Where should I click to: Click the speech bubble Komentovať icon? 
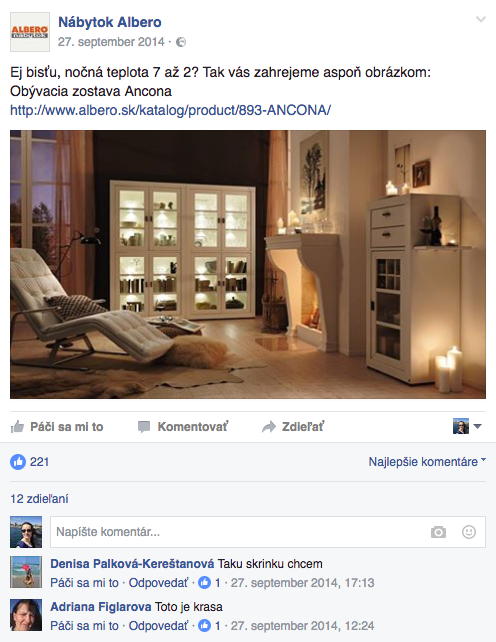[144, 427]
